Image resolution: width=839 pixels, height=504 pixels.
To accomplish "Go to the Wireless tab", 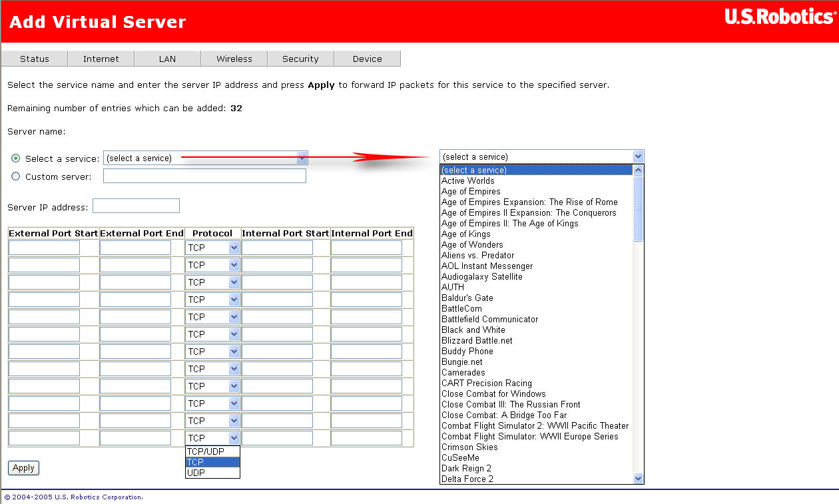I will point(234,59).
